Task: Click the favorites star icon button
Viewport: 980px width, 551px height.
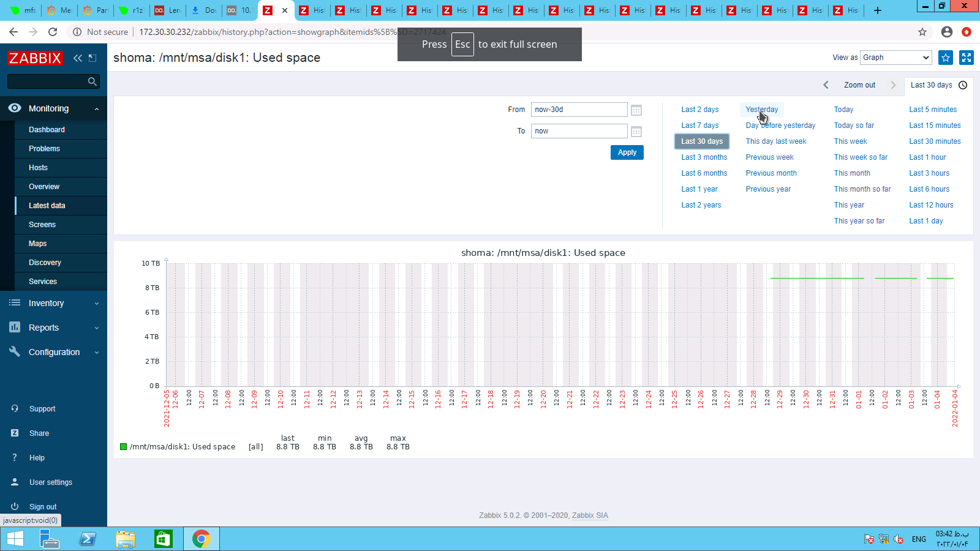Action: [946, 58]
